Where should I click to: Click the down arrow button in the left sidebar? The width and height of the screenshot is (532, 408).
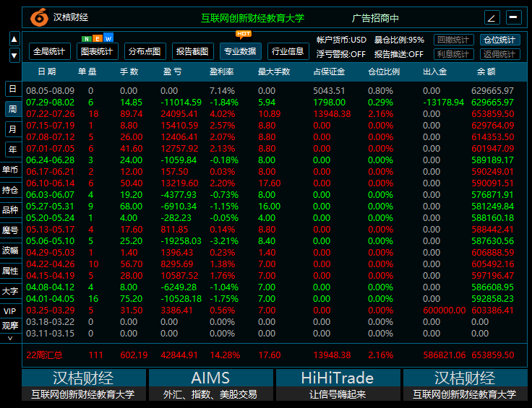click(14, 55)
